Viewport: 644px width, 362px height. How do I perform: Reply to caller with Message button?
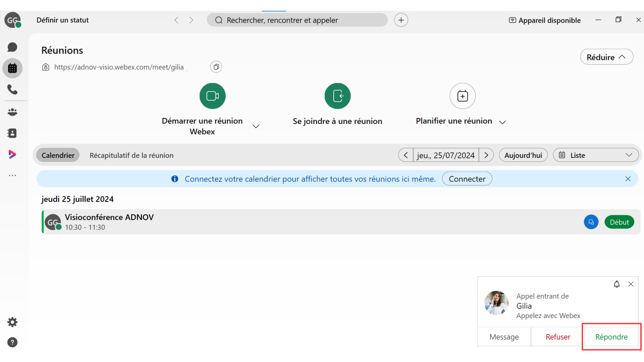point(504,337)
